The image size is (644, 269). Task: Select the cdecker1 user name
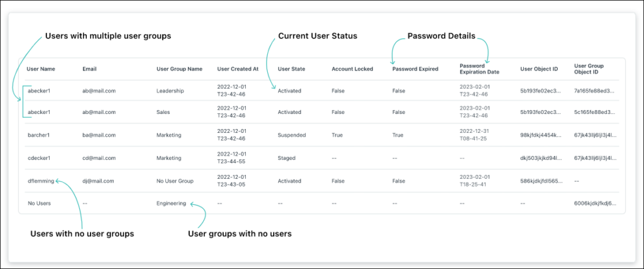pos(40,157)
